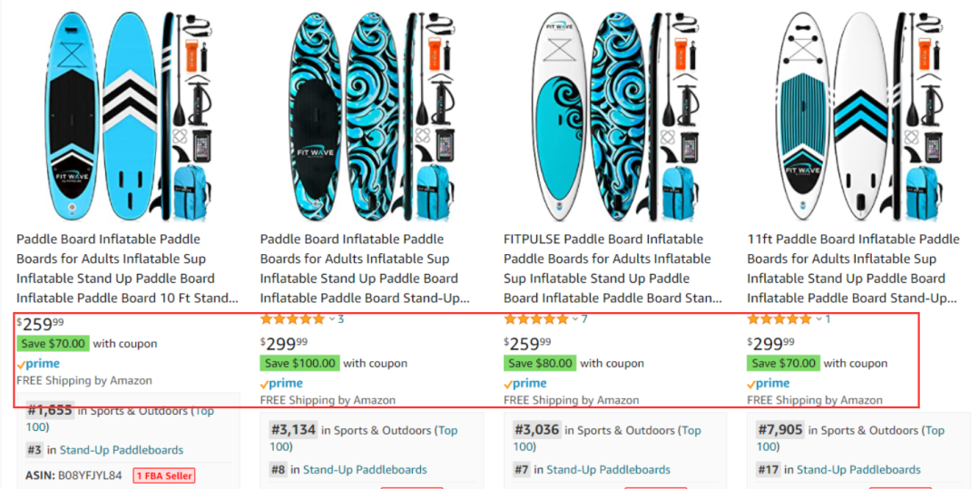
Task: Open the rating breakdown arrow beside 7 reviews
Action: 575,319
